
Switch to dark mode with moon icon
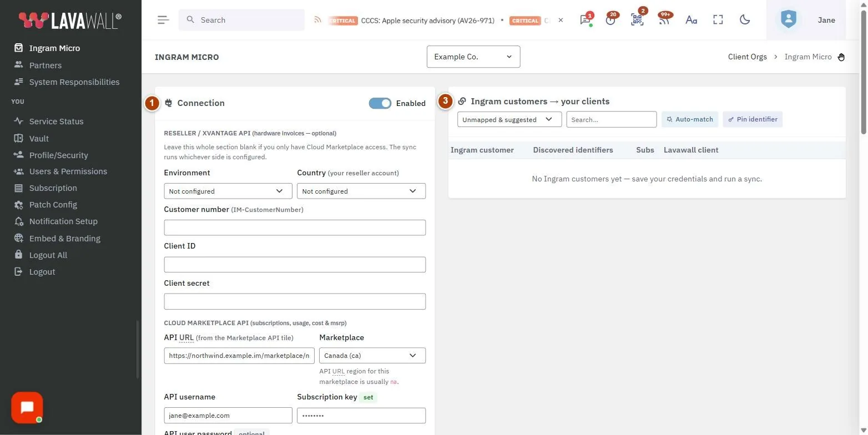745,20
